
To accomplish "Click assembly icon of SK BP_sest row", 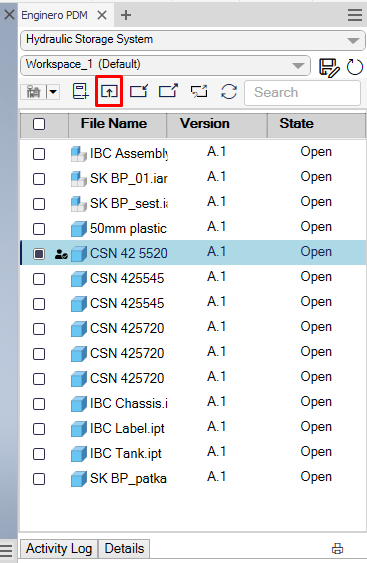I will 79,204.
